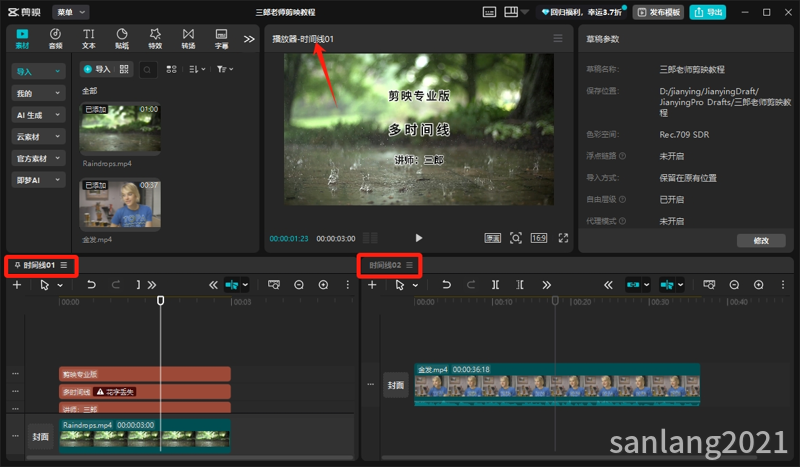The height and width of the screenshot is (467, 800).
Task: Open the media filter dropdown
Action: pos(224,69)
